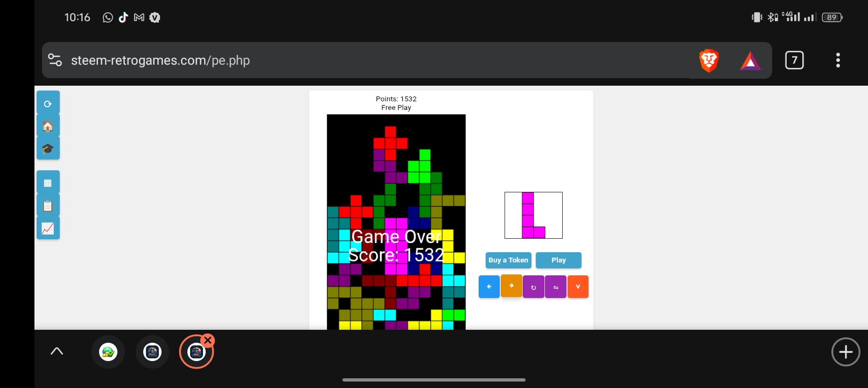868x388 pixels.
Task: Close the active tab with X badge
Action: (x=208, y=341)
